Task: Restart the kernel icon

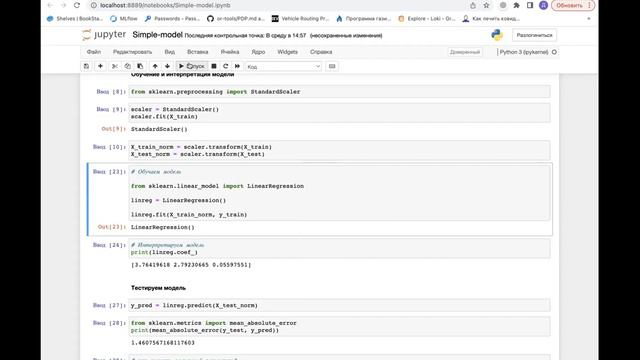Action: [x=225, y=66]
